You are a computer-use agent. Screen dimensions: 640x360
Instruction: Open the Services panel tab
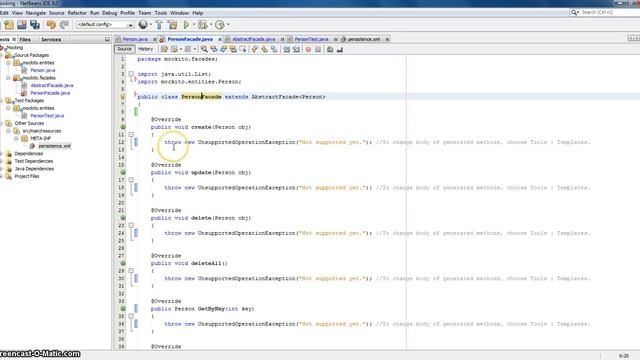pos(51,40)
